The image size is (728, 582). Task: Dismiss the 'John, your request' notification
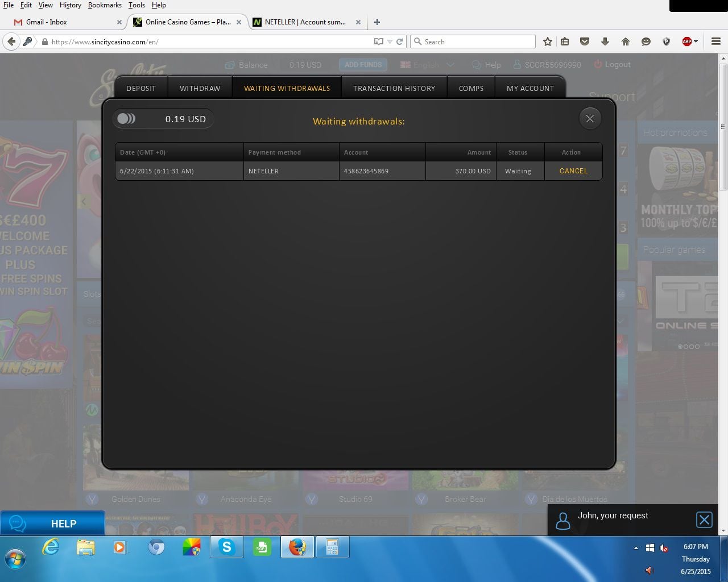pos(704,519)
